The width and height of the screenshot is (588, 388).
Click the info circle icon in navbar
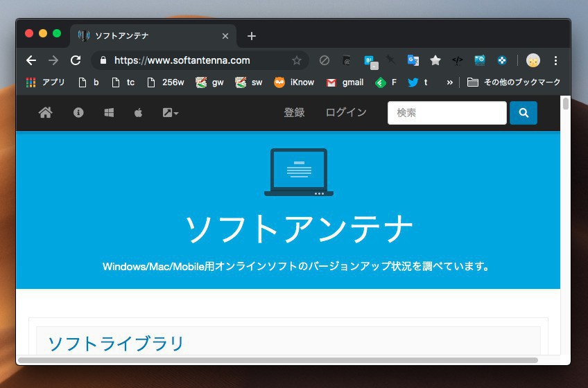[78, 112]
